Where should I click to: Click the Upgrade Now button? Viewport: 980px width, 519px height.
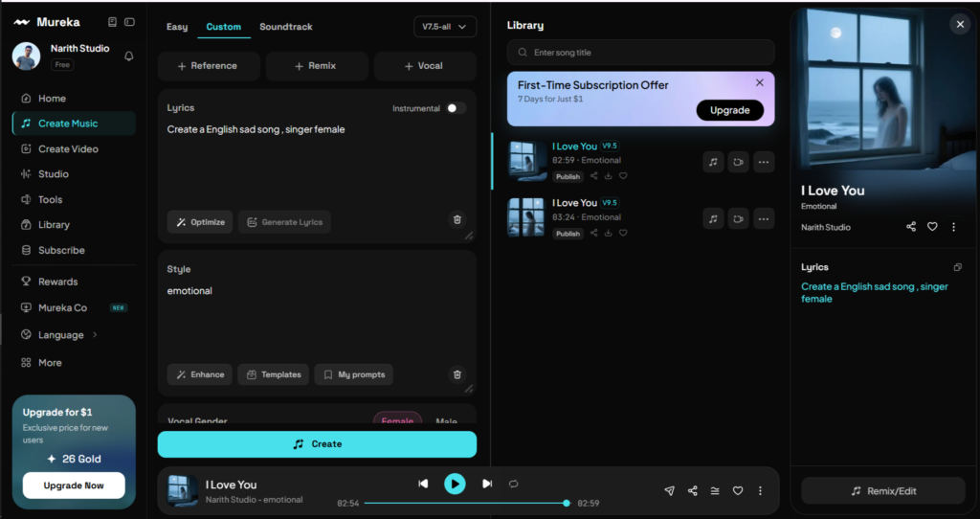point(74,485)
